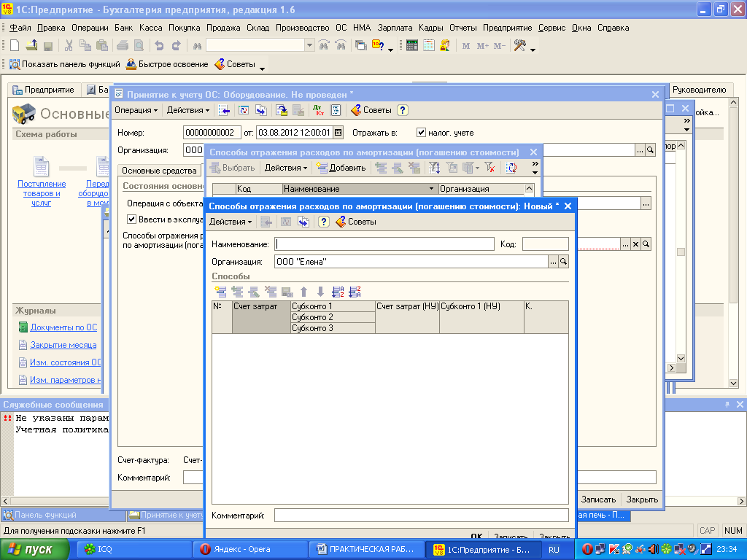Click Показать панель функций button
The width and height of the screenshot is (747, 560).
click(x=65, y=64)
